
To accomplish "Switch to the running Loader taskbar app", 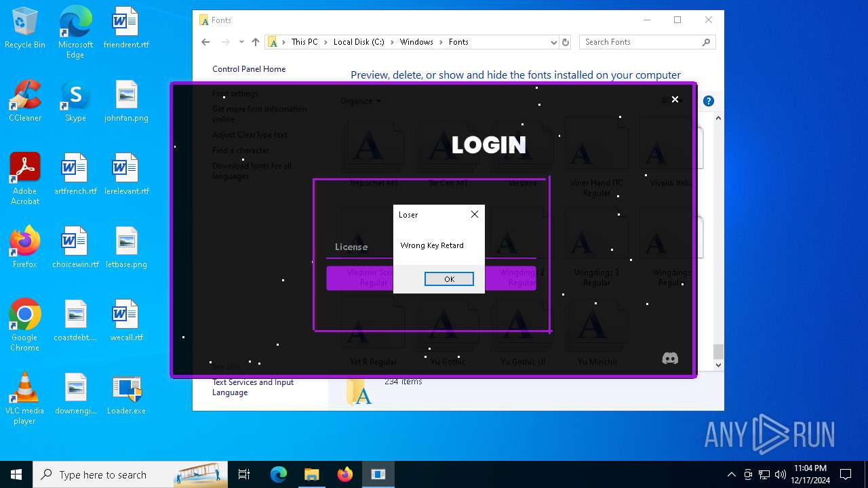I will coord(378,474).
